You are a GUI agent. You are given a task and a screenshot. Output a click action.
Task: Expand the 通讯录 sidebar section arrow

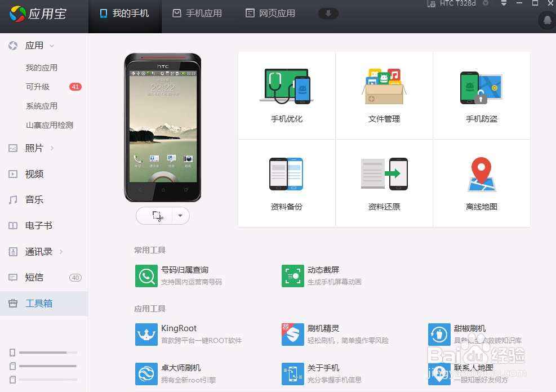61,252
